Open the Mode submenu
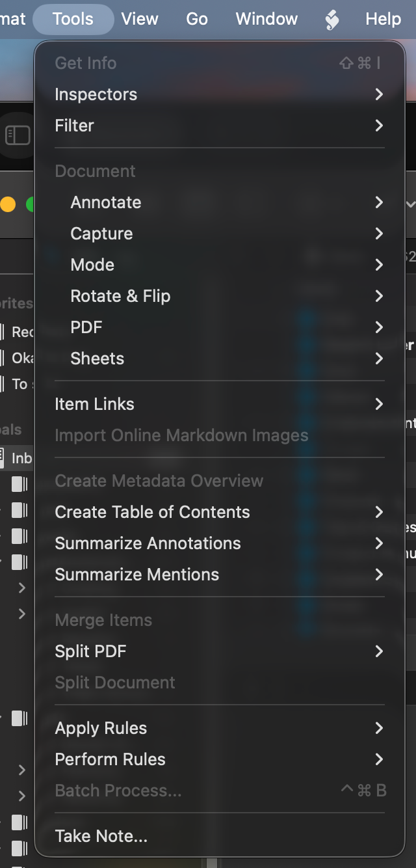This screenshot has width=416, height=868. pyautogui.click(x=93, y=265)
